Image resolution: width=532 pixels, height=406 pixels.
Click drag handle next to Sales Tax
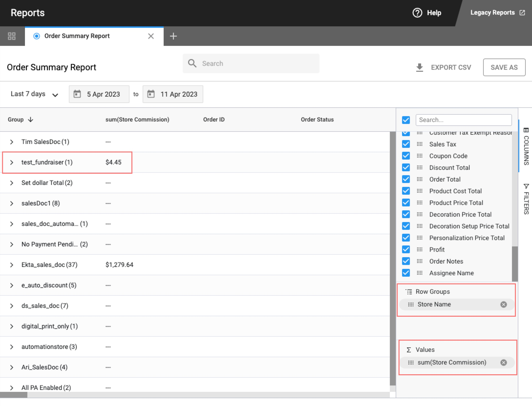(419, 144)
